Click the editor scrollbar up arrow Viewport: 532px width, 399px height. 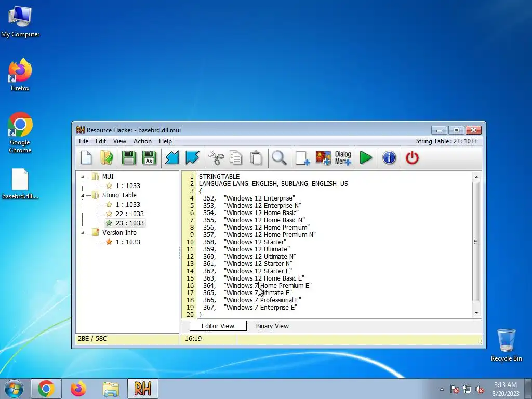476,177
